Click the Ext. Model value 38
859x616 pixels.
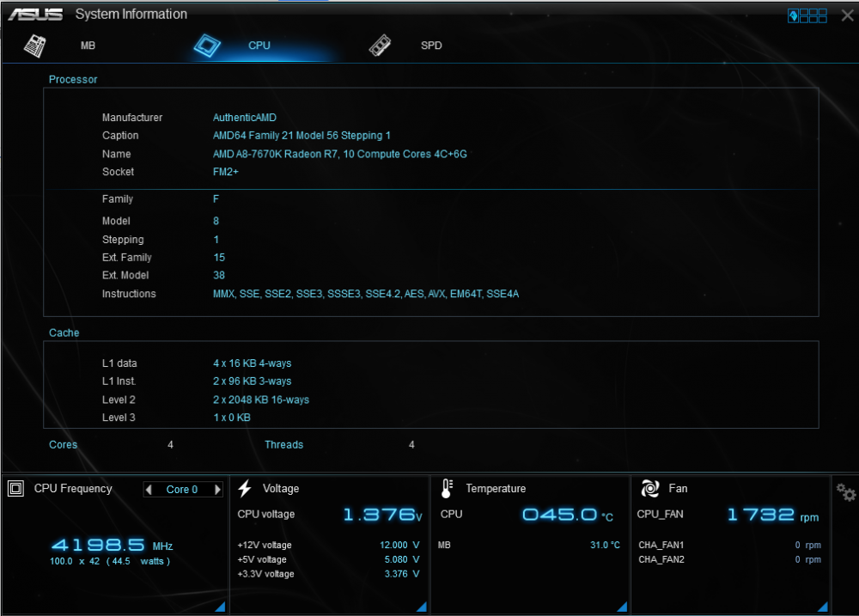218,275
